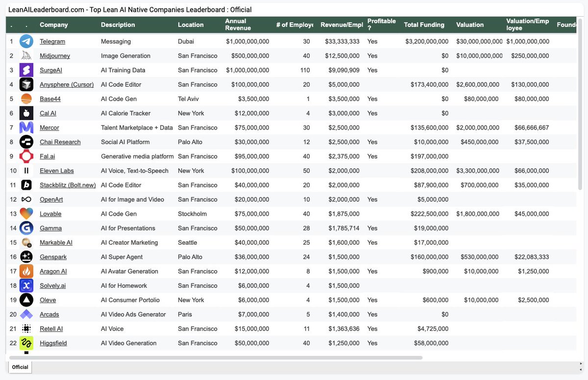Switch to the Official sheet tab

[20, 367]
